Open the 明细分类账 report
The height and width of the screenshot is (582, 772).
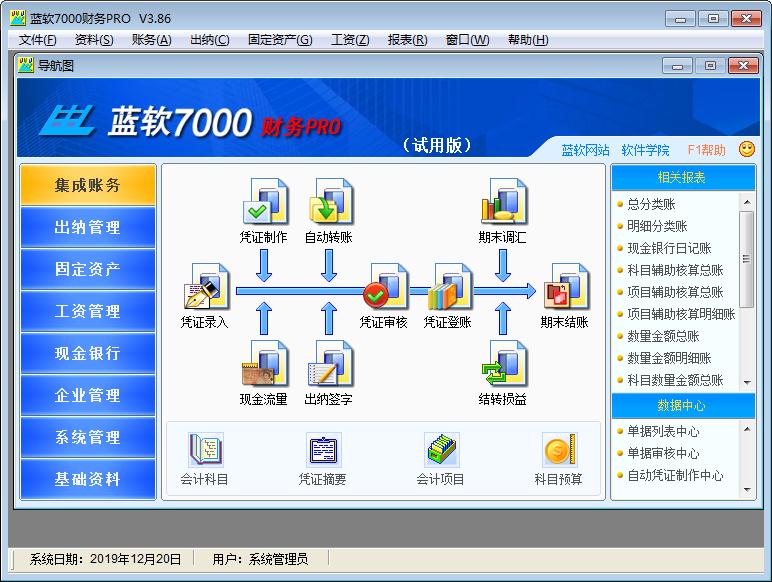pyautogui.click(x=657, y=226)
